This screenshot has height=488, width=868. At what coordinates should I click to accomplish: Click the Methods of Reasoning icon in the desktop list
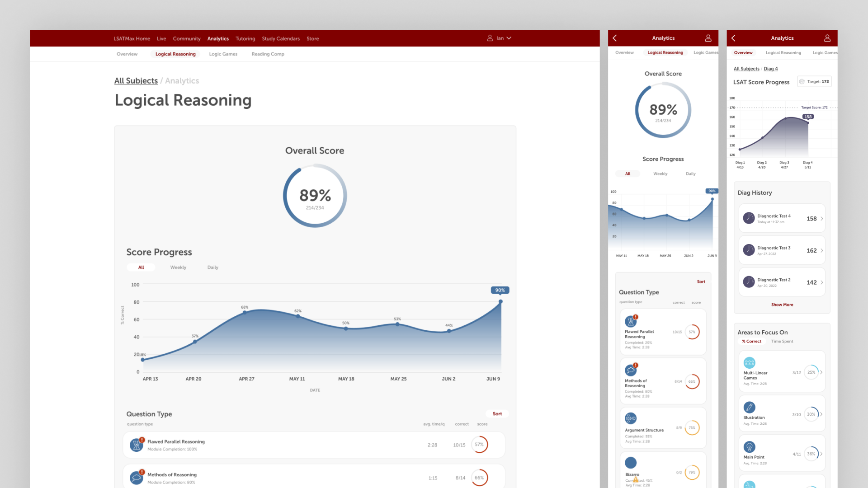[x=136, y=478]
